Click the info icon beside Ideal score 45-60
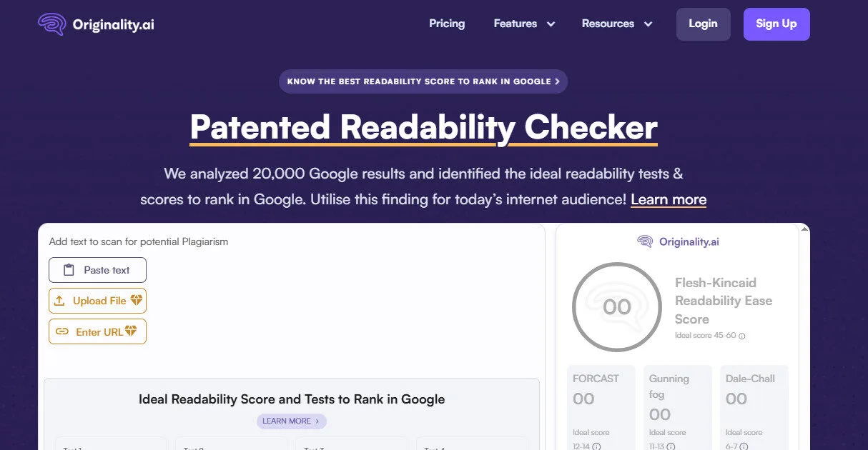The height and width of the screenshot is (450, 868). click(741, 334)
